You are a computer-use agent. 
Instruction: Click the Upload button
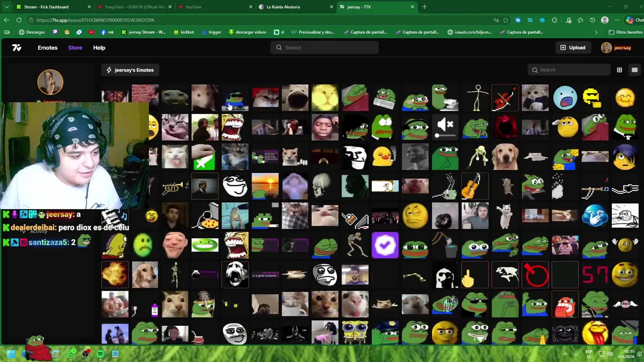(573, 48)
